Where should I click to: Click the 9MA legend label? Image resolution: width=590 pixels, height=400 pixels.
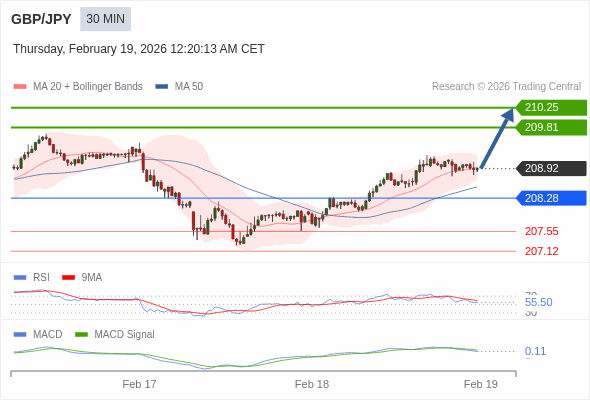[x=92, y=278]
